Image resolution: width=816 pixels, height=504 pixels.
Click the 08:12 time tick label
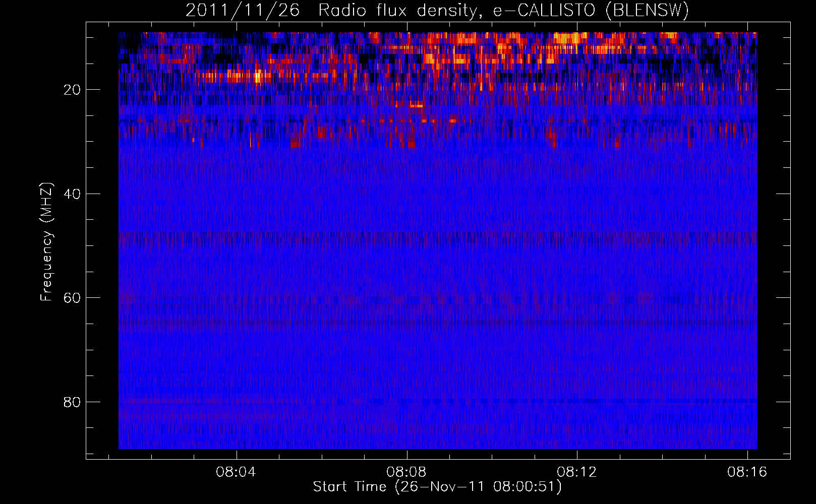577,472
